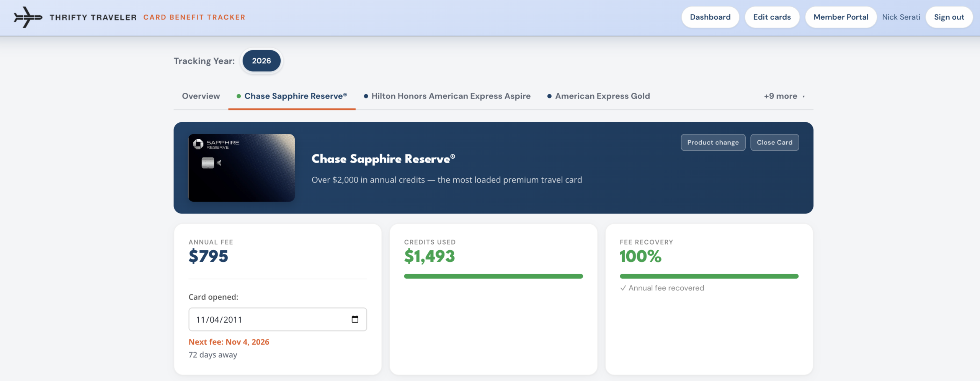Click the Over $2,000 in annual credits tagline

tap(447, 180)
